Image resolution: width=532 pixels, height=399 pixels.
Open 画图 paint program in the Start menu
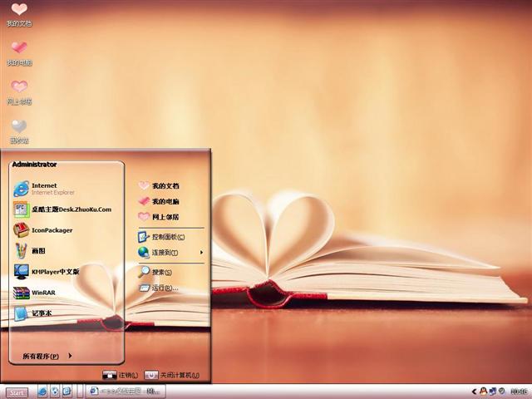coord(30,251)
